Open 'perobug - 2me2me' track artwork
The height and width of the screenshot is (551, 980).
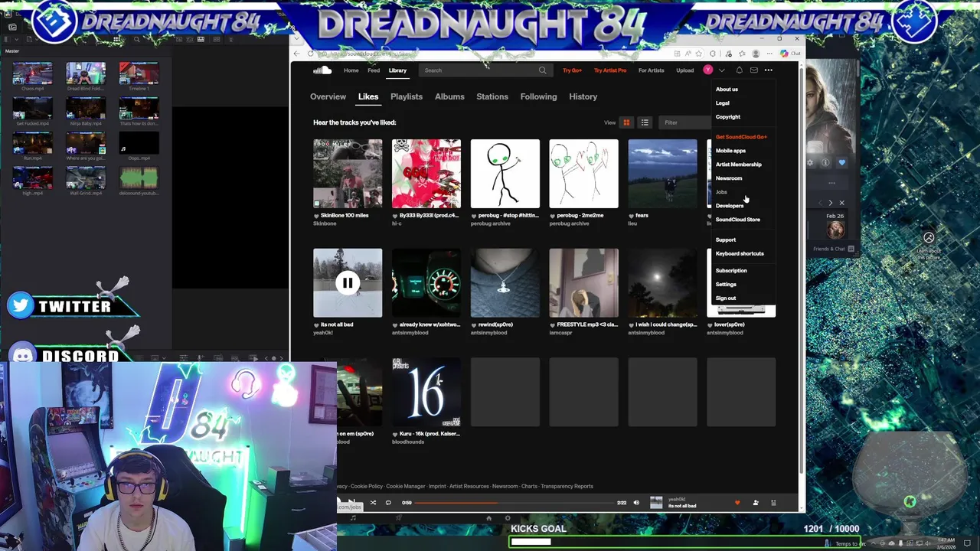(583, 174)
